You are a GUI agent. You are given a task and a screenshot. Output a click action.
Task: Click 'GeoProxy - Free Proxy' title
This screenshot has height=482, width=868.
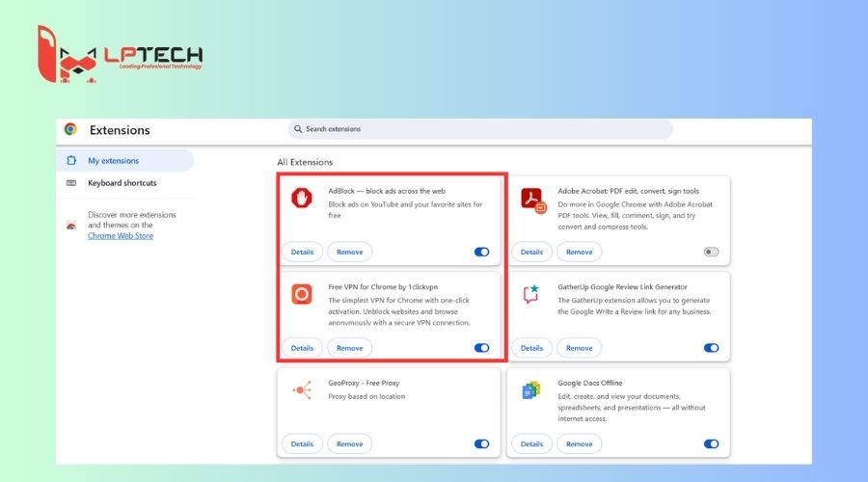click(x=364, y=383)
